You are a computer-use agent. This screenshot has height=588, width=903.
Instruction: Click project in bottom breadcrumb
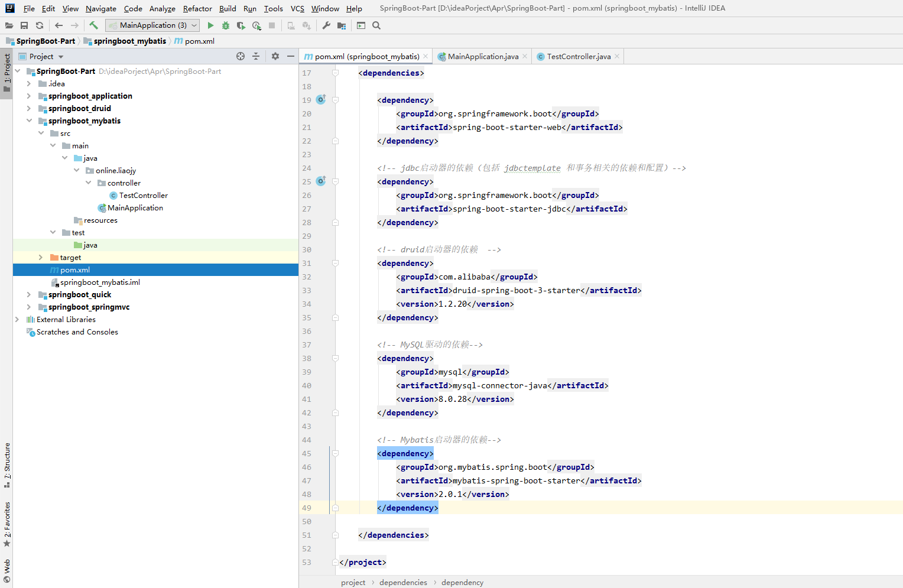(x=353, y=583)
